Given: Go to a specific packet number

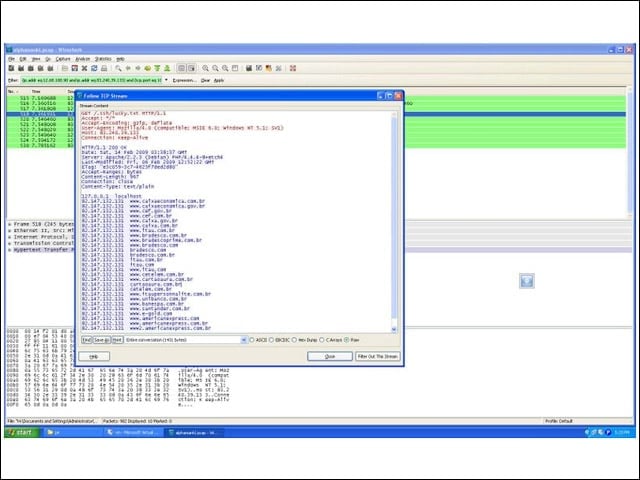Looking at the screenshot, I should [x=147, y=68].
